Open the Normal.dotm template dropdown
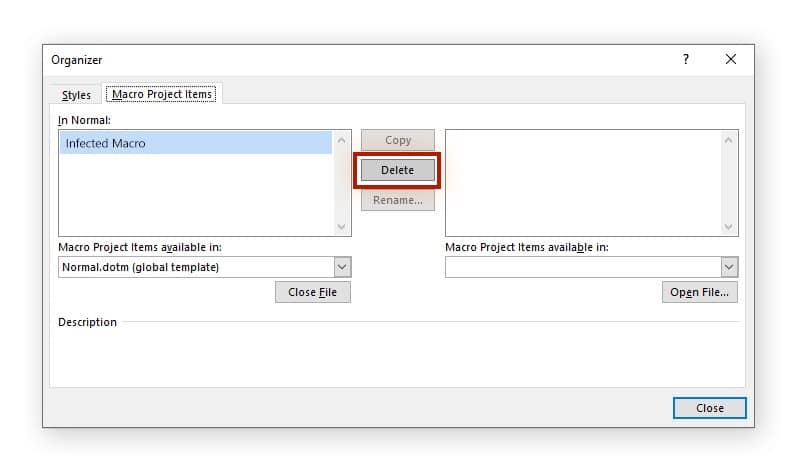The image size is (795, 469). pyautogui.click(x=342, y=267)
